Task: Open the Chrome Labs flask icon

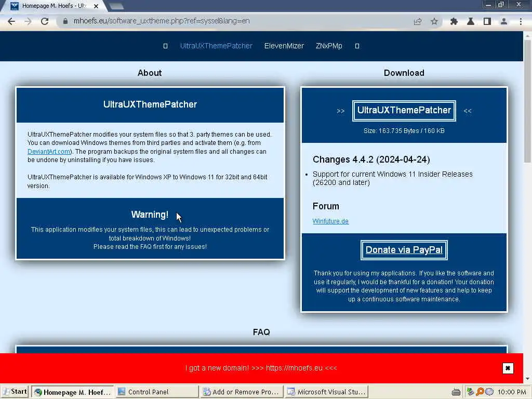Action: pyautogui.click(x=471, y=21)
